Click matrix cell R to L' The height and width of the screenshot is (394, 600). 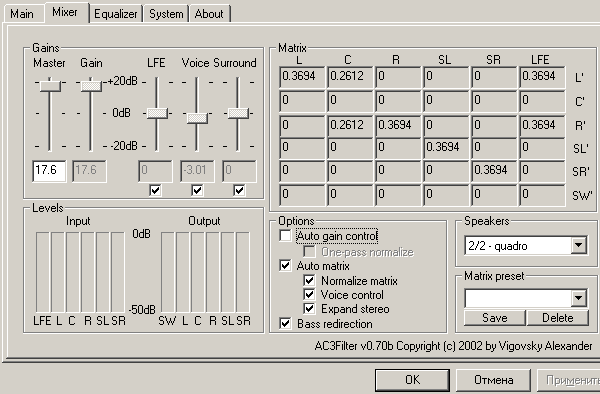(x=398, y=78)
